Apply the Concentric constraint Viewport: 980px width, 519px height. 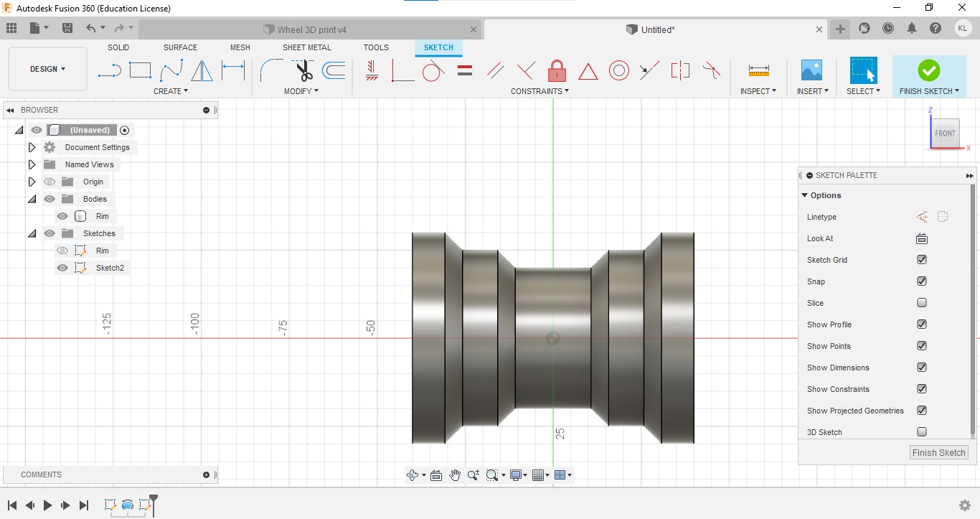pyautogui.click(x=619, y=70)
